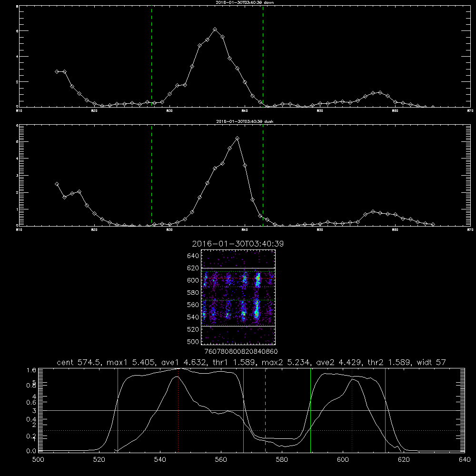The image size is (476, 476).
Task: Click spectrogram image y-axis label 540
Action: tap(193, 317)
